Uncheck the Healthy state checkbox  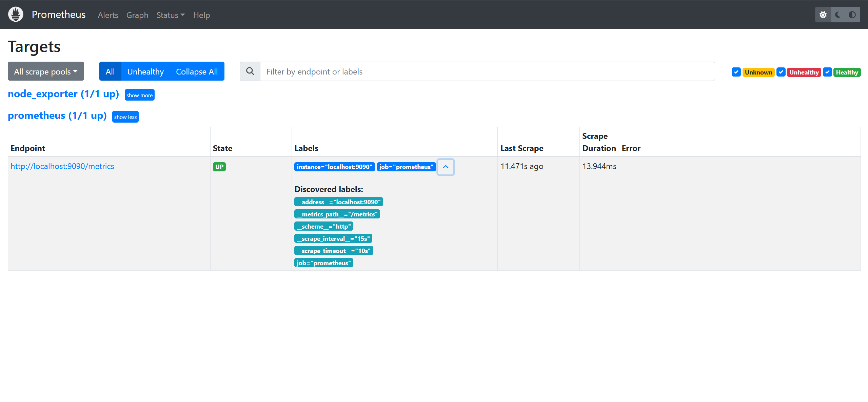coord(827,72)
